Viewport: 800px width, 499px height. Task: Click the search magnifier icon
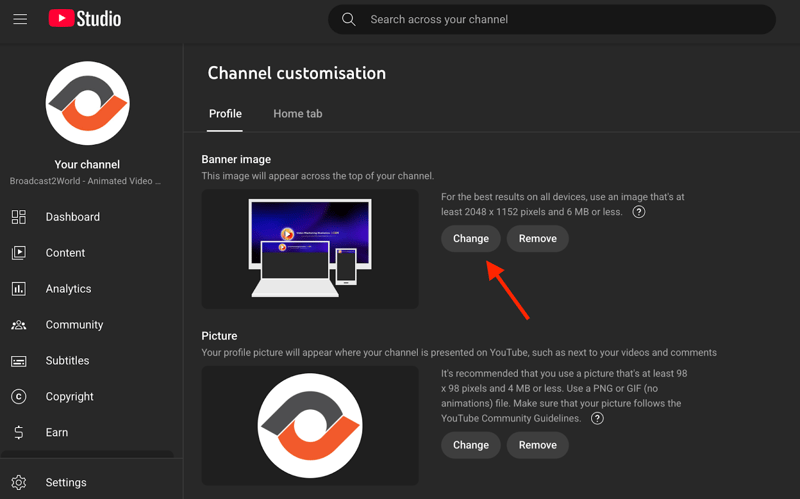(x=349, y=19)
